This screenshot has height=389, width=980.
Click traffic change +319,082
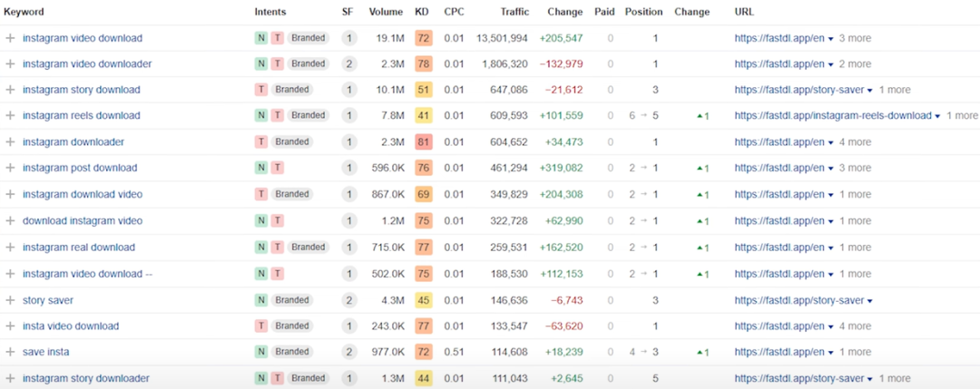click(x=563, y=168)
